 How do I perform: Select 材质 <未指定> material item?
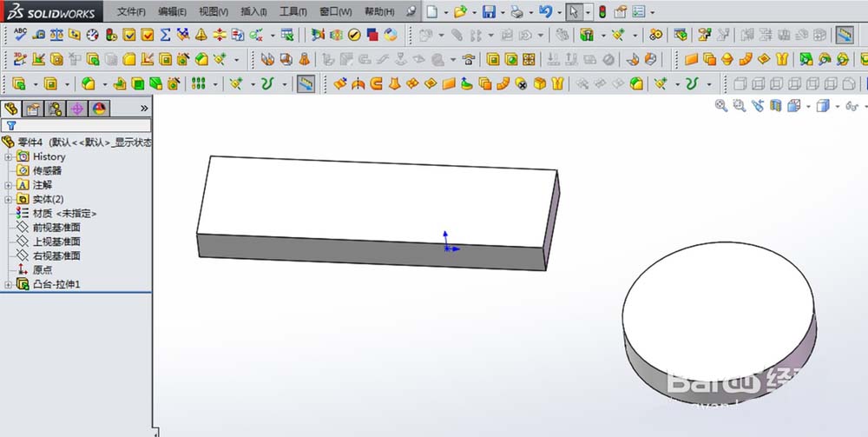point(64,213)
